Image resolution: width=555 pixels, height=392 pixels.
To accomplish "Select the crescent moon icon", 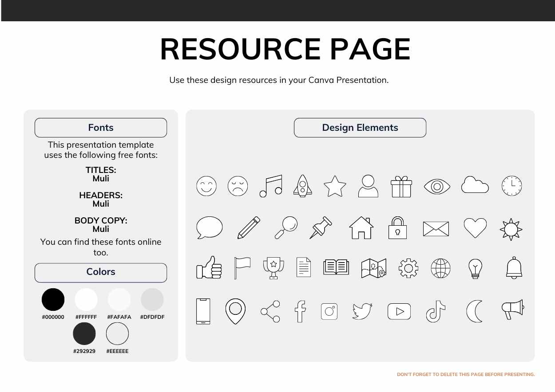I will [474, 311].
